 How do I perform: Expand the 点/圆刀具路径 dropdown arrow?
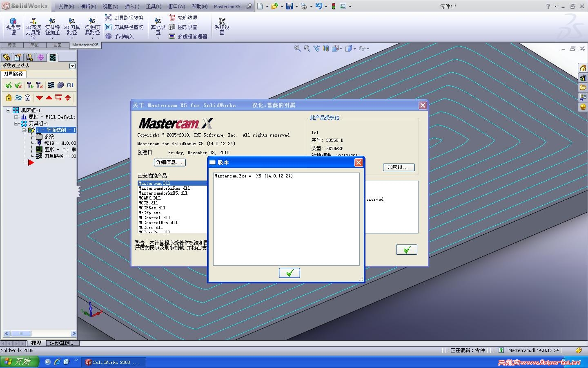point(92,38)
